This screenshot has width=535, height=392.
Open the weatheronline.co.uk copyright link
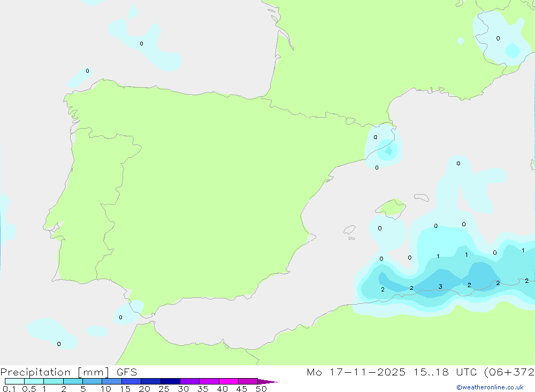point(490,387)
